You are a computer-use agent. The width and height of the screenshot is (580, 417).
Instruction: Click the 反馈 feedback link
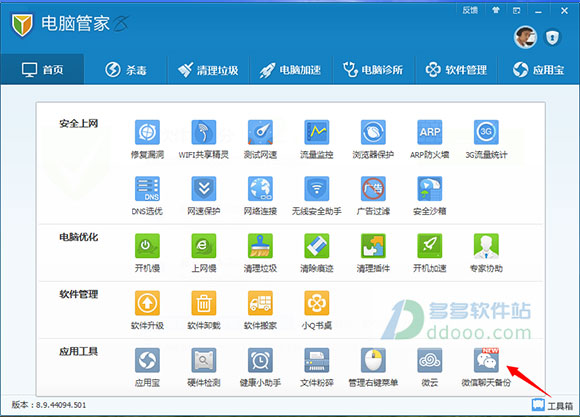coord(470,10)
